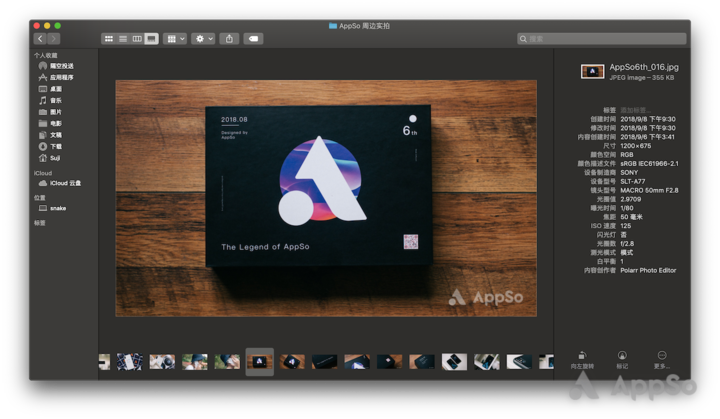720x419 pixels.
Task: Click the 标记 markup button
Action: tap(622, 360)
